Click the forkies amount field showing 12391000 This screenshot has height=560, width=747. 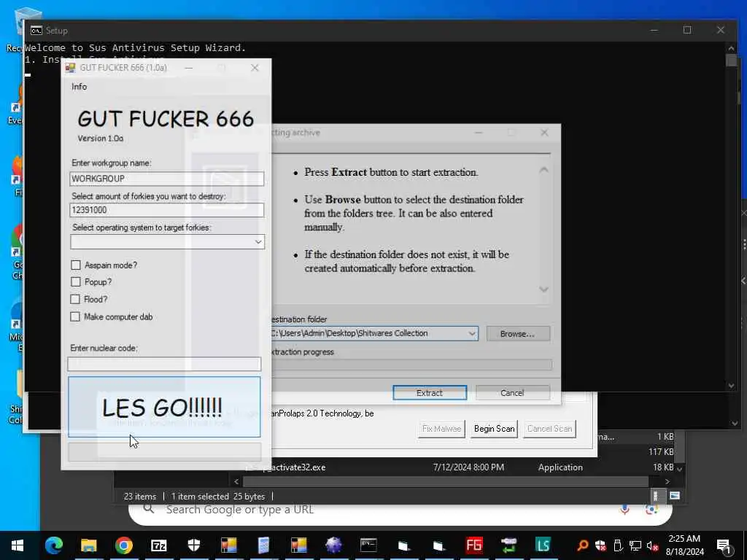167,210
